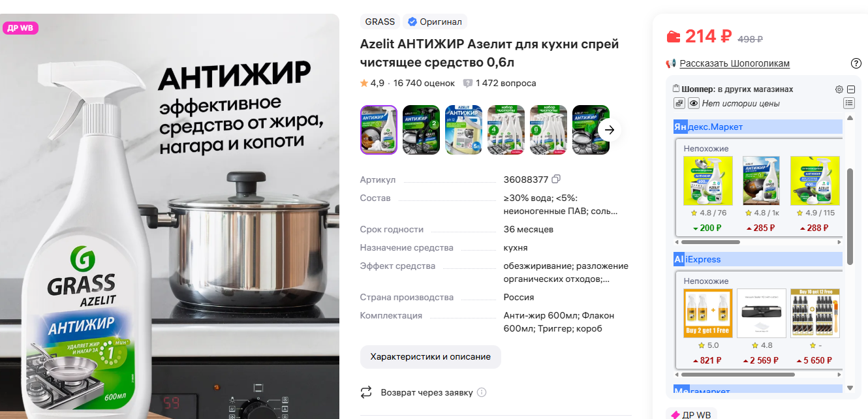Click the help question mark icon
The height and width of the screenshot is (419, 868).
pyautogui.click(x=856, y=63)
